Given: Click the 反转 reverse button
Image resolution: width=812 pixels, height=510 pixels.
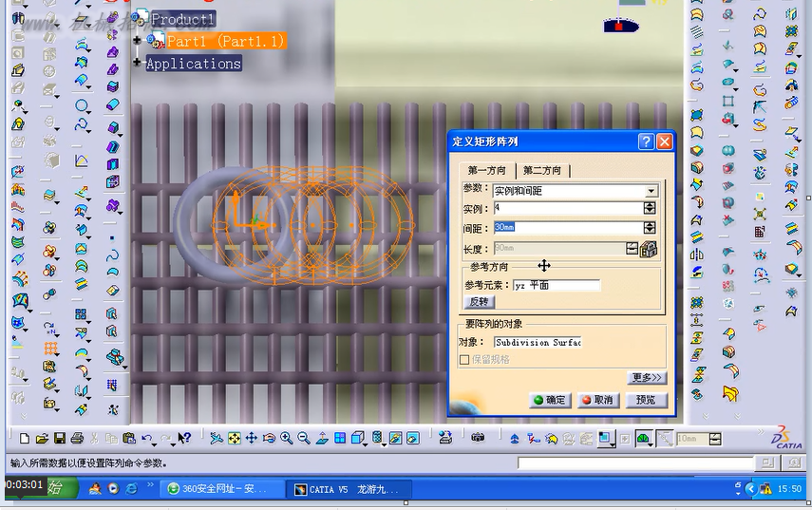Looking at the screenshot, I should click(479, 301).
